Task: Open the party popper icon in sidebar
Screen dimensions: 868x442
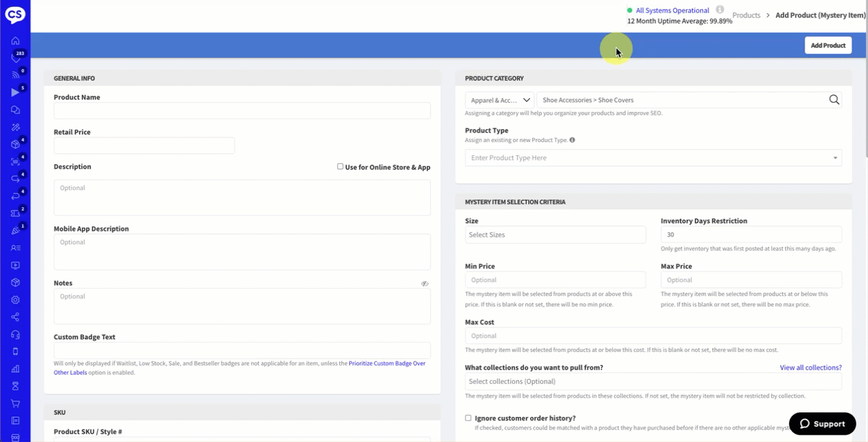Action: click(15, 231)
